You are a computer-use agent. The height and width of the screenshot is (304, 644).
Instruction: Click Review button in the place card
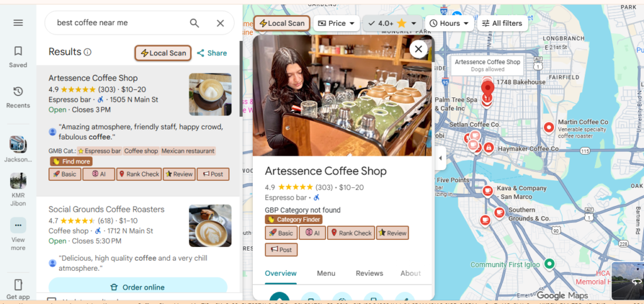point(392,233)
